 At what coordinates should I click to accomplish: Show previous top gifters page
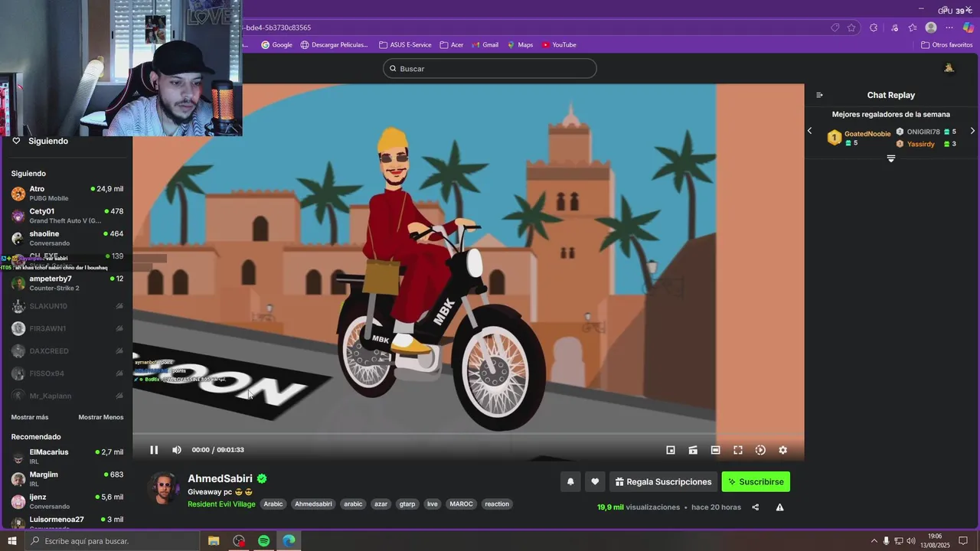click(x=810, y=131)
